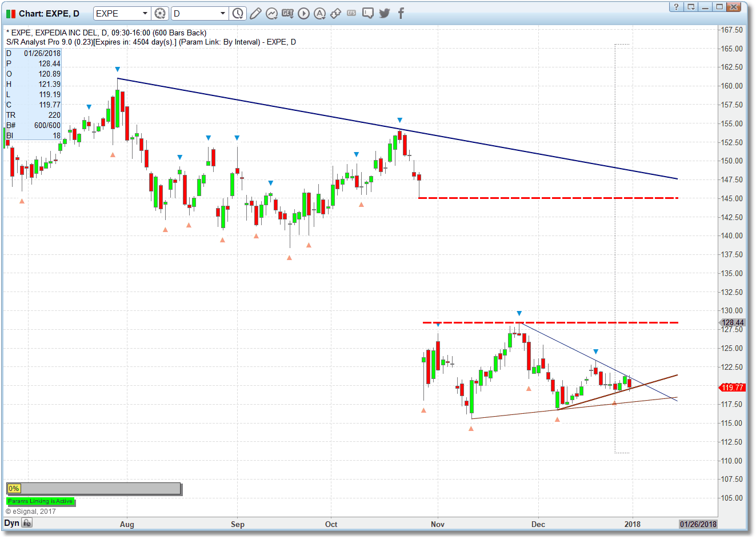
Task: Expand the EXPE symbol dropdown arrow
Action: [x=145, y=13]
